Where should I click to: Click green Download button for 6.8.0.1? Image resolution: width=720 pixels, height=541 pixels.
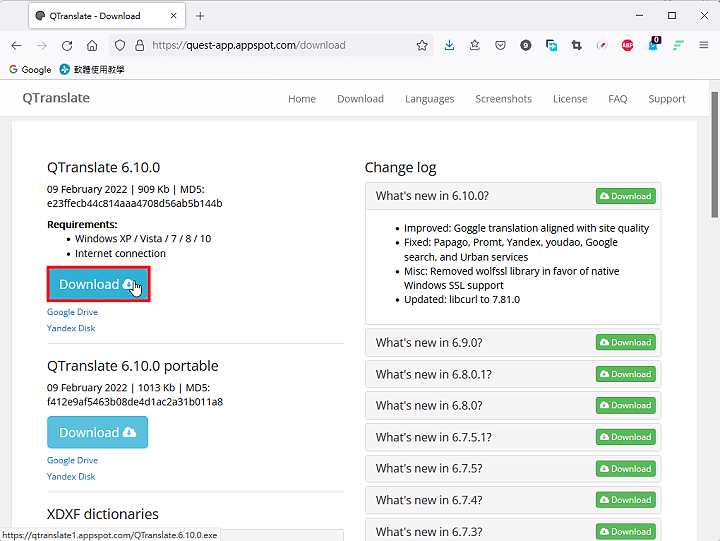(625, 374)
